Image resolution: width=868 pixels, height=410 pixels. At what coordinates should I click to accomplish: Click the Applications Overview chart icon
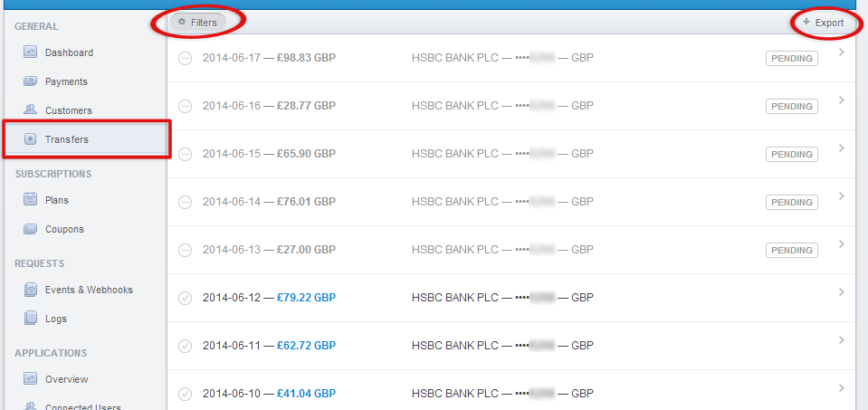(x=30, y=379)
